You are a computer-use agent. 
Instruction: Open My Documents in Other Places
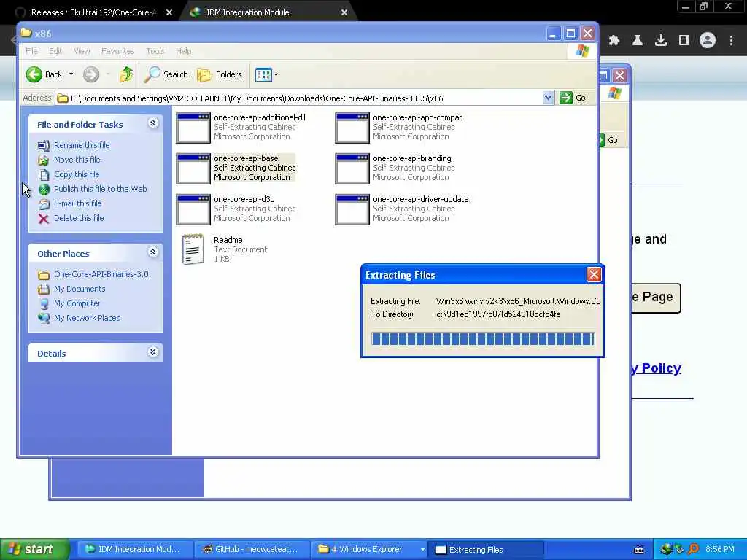(80, 289)
